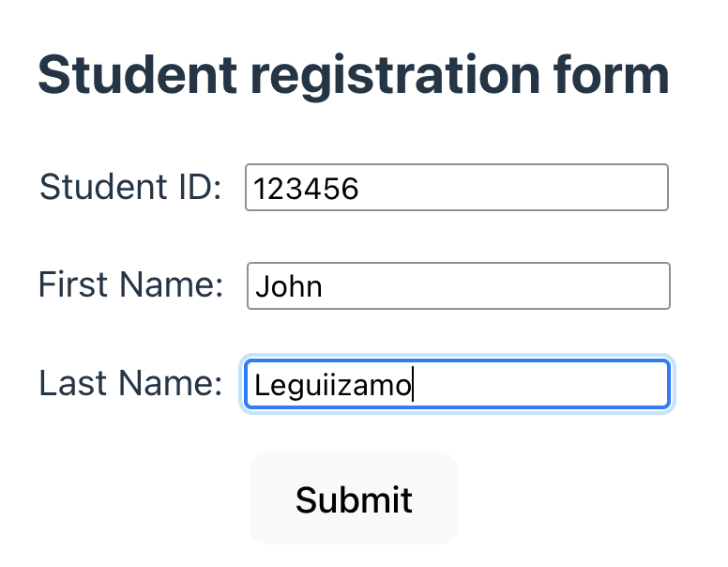The width and height of the screenshot is (728, 567).
Task: Click the text John in First Name
Action: click(x=288, y=286)
